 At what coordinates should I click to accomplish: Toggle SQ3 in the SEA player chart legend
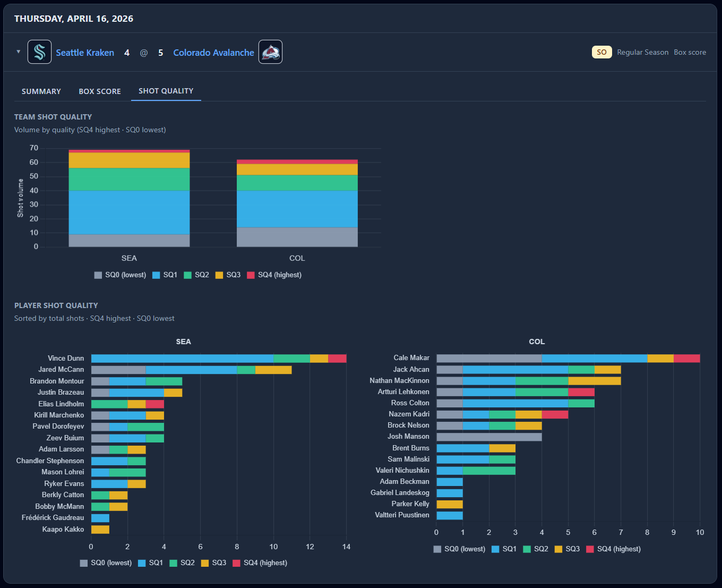213,563
